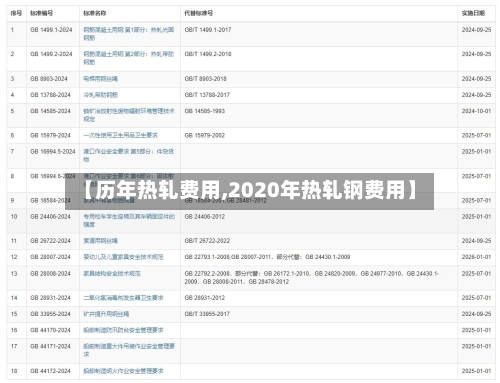
Task: Open the 矿井提升用钢丝绳 link in row 15
Action: click(106, 314)
